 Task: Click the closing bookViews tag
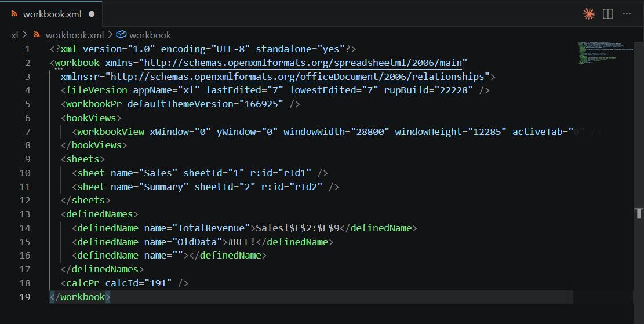pos(94,145)
